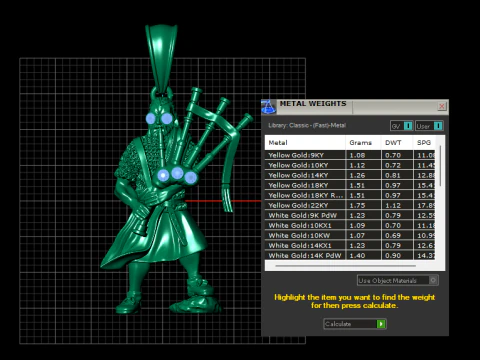The height and width of the screenshot is (360, 480).
Task: Select the pendant bail atop the figure
Action: click(x=161, y=59)
